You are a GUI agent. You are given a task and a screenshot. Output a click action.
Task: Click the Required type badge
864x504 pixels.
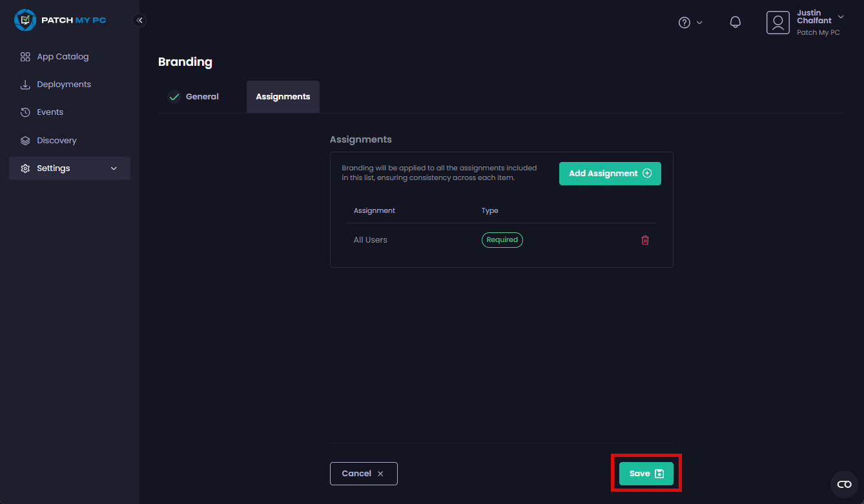click(502, 240)
